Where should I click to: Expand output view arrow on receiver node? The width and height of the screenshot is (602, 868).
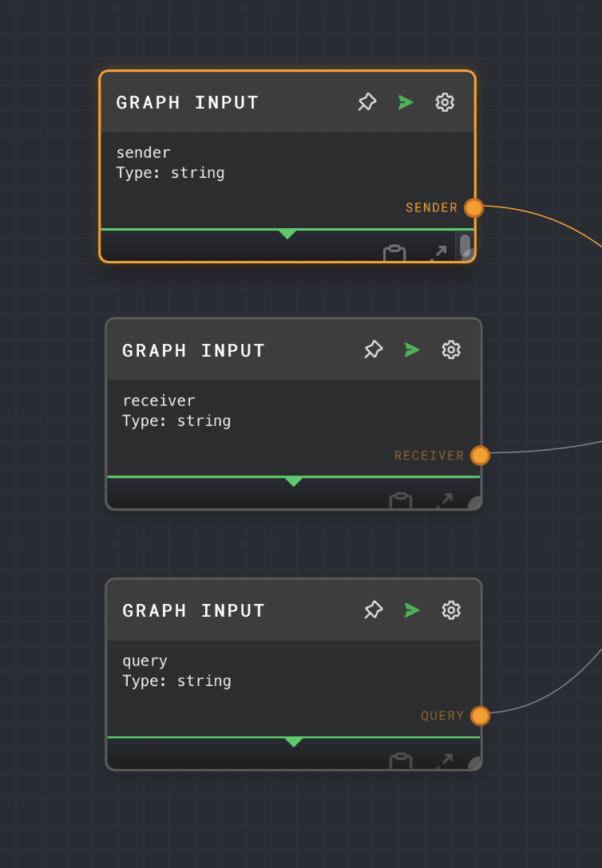pos(445,500)
